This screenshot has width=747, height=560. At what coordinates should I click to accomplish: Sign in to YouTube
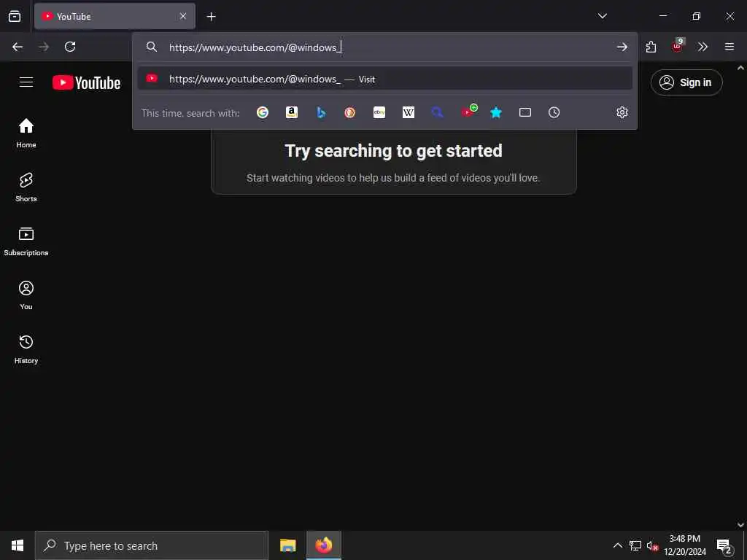[x=686, y=82]
